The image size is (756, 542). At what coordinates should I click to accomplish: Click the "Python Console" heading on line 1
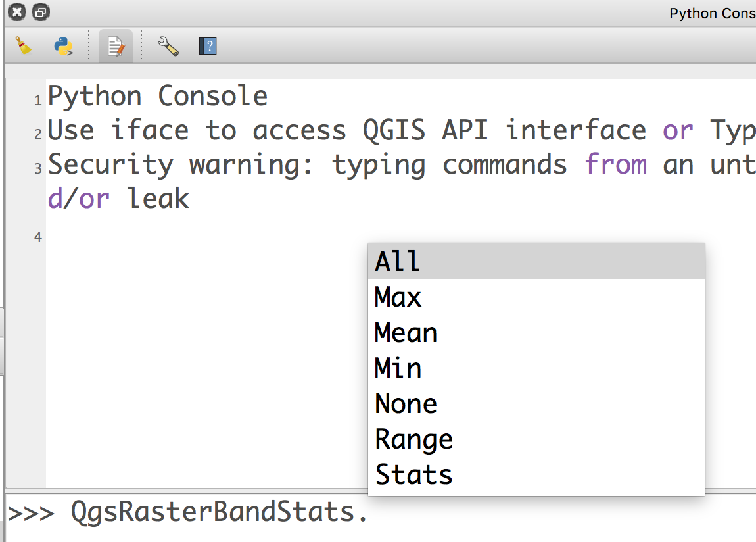(x=157, y=95)
